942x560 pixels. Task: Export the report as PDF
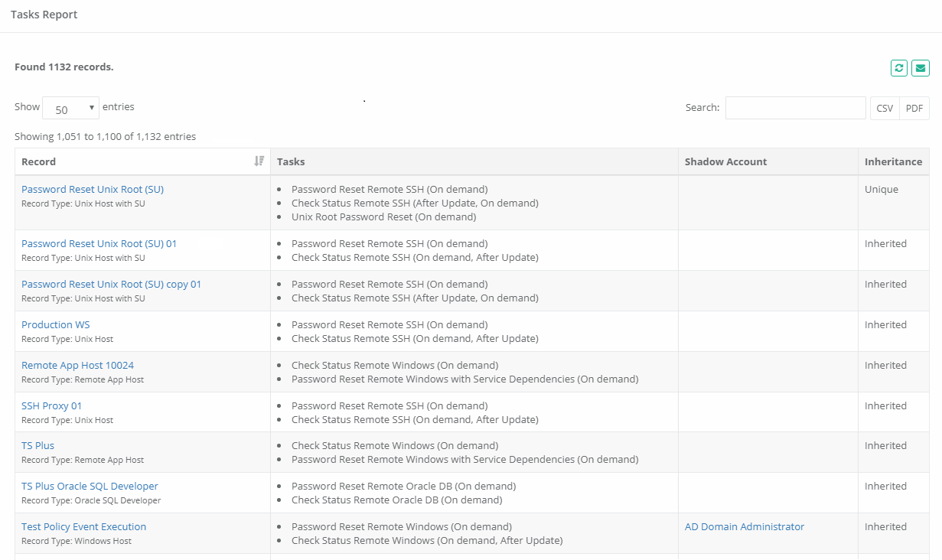click(914, 108)
